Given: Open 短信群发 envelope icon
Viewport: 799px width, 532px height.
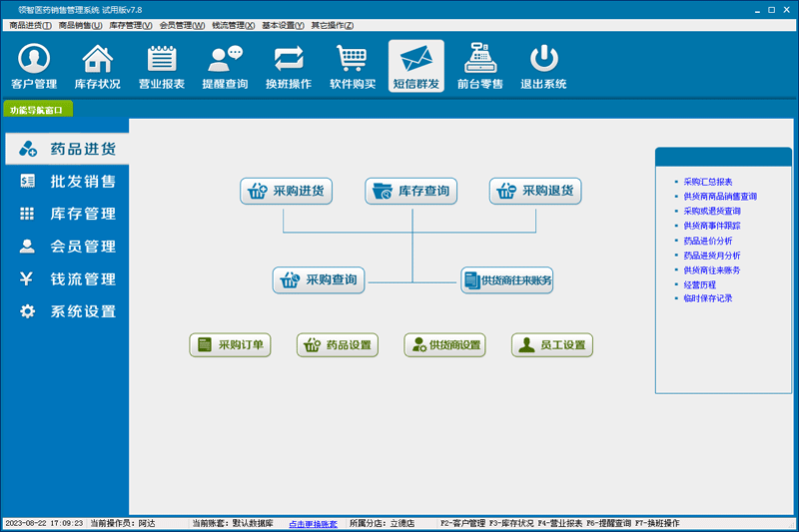Looking at the screenshot, I should 416,66.
